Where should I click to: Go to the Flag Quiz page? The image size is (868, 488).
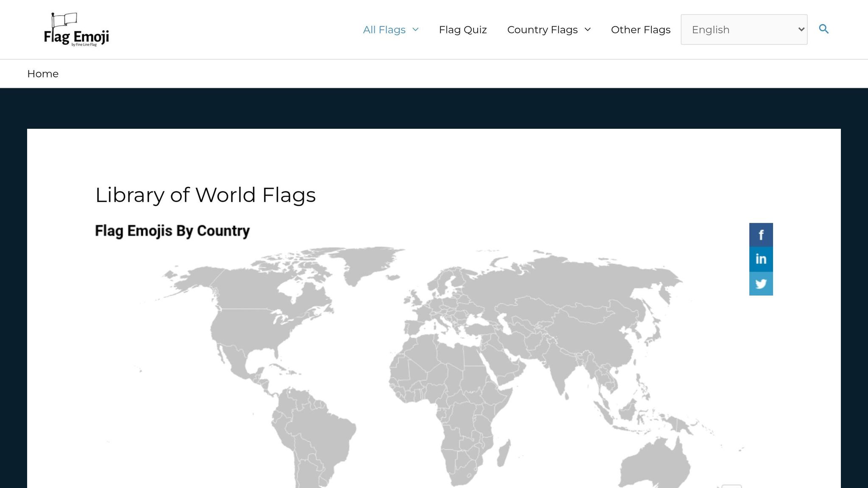[463, 30]
